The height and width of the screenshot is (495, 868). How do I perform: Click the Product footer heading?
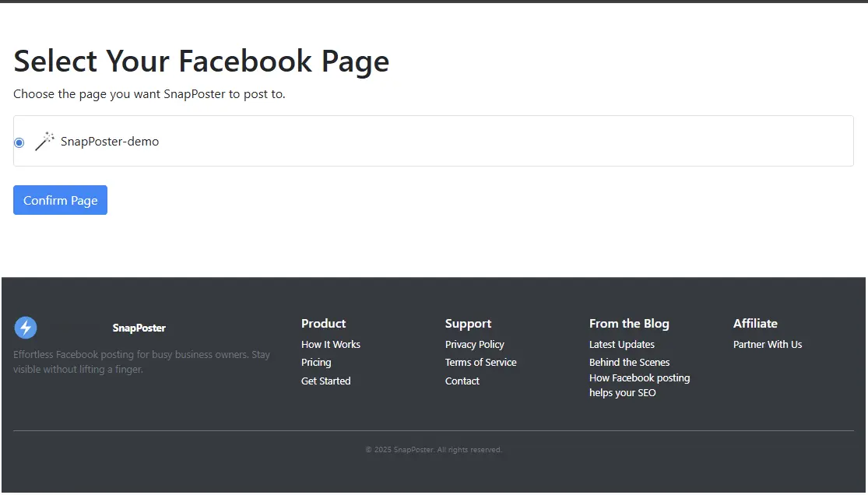pyautogui.click(x=323, y=323)
